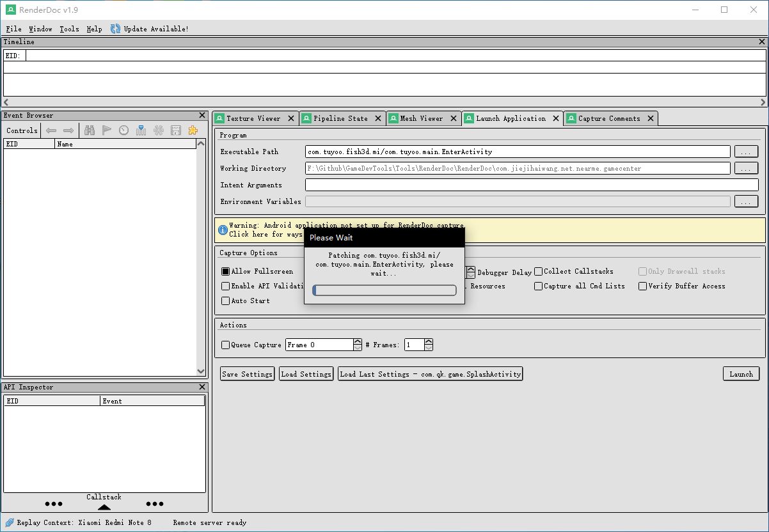This screenshot has width=769, height=532.
Task: Click Load Last Settings for SplashActivity
Action: [x=430, y=373]
